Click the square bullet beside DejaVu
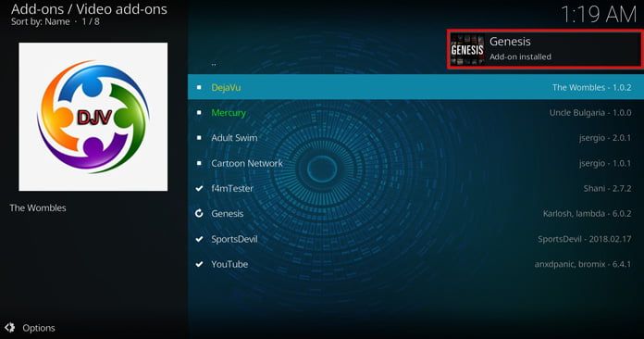This screenshot has height=339, width=644. 199,87
